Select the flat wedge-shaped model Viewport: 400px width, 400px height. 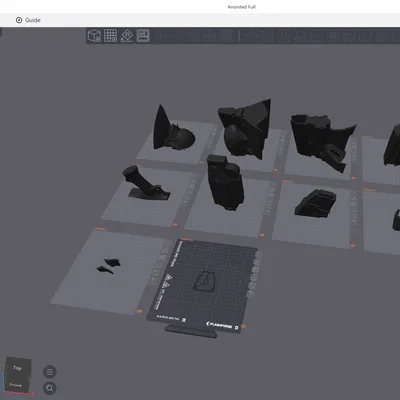pyautogui.click(x=315, y=203)
